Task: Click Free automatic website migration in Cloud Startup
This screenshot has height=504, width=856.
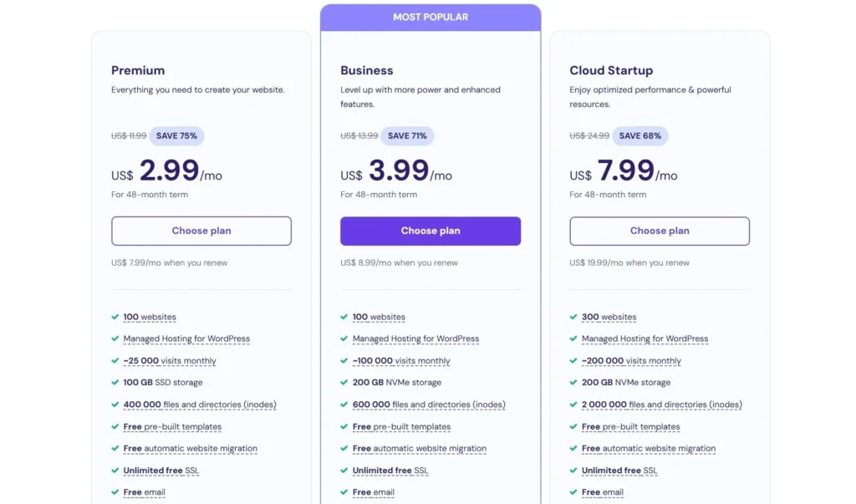Action: tap(649, 448)
